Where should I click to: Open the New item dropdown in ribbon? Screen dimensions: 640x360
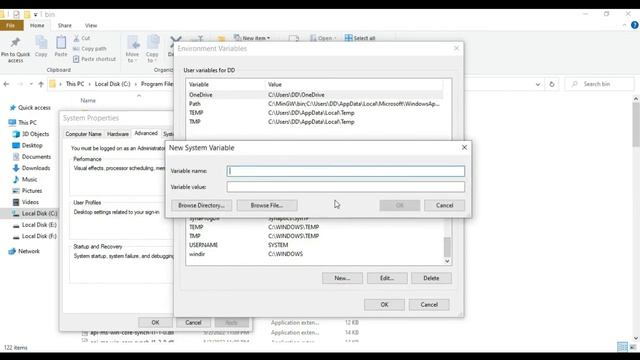point(252,38)
